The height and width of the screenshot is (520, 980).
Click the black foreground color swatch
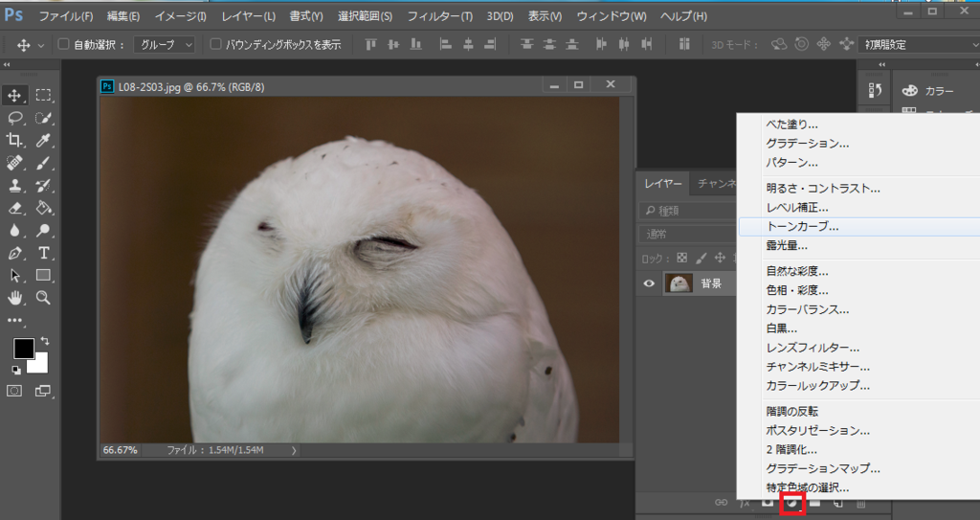[x=23, y=349]
